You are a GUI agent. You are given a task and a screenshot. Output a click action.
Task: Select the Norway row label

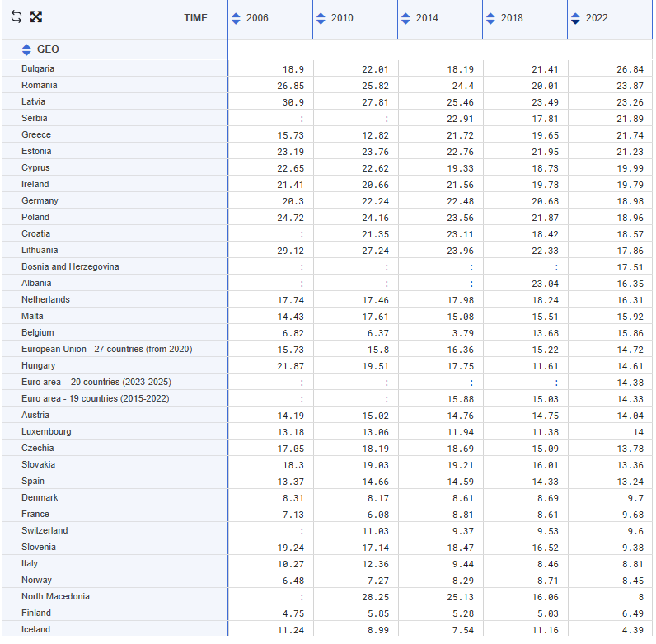[x=37, y=580]
